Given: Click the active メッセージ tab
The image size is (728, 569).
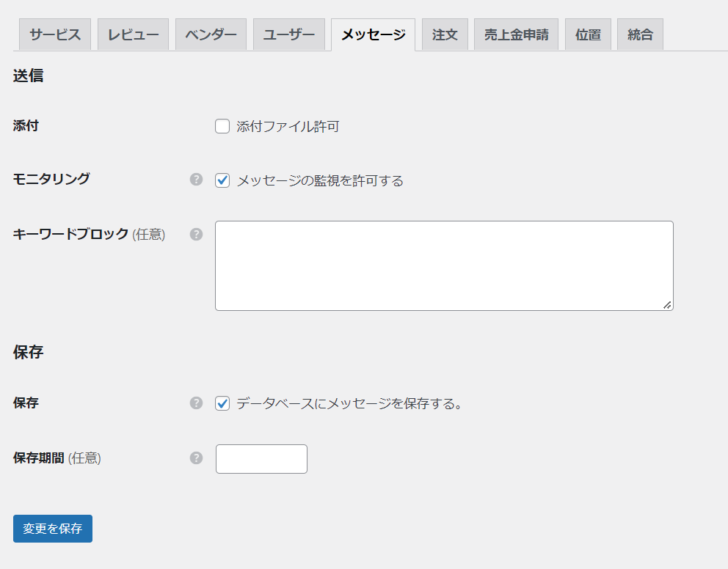Looking at the screenshot, I should click(373, 34).
